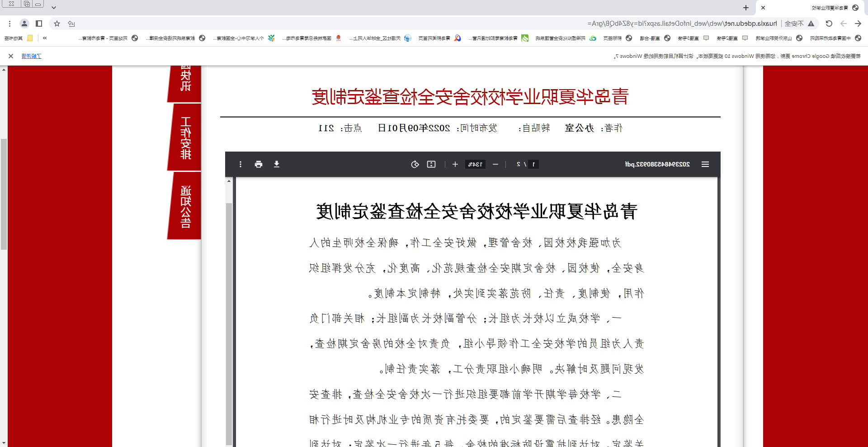Click the Chrome profile avatar icon
This screenshot has width=868, height=447.
[24, 24]
